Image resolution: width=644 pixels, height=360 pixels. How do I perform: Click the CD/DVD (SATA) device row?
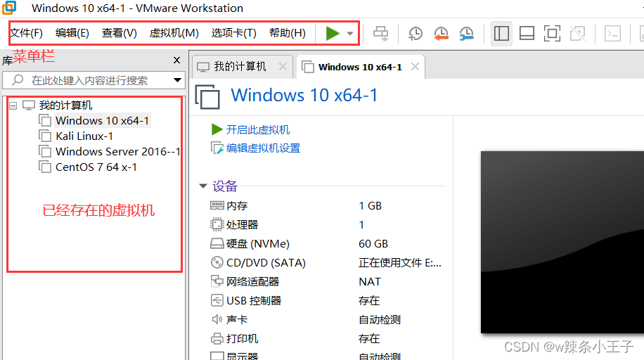328,262
